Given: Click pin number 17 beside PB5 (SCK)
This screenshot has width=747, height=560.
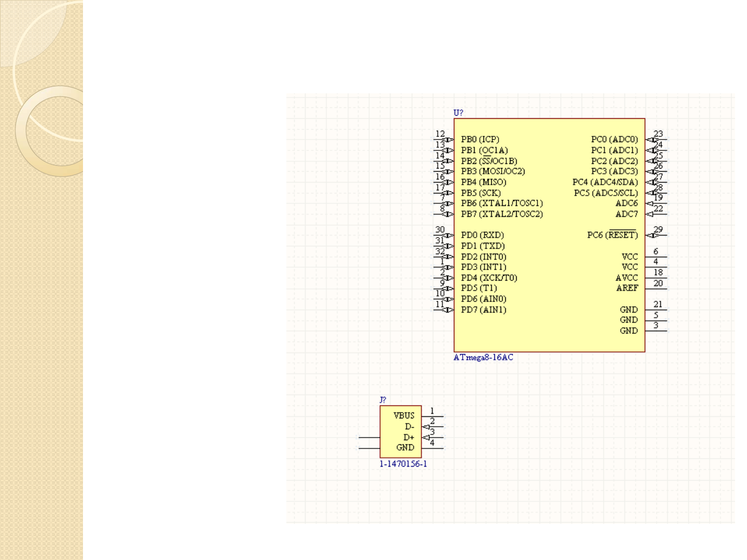Looking at the screenshot, I should click(x=440, y=187).
